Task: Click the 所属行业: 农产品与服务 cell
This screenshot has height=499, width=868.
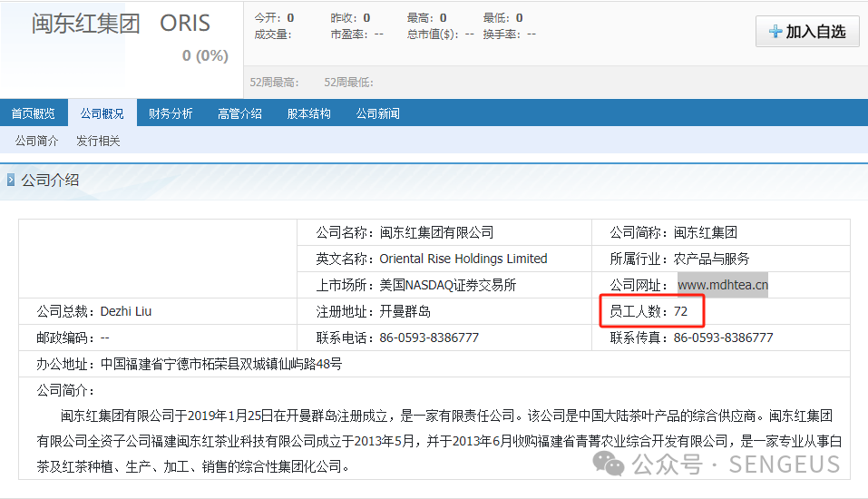Action: [721, 259]
